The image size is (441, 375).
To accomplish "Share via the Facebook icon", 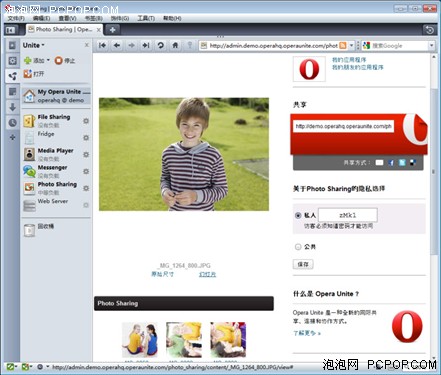I will coord(391,163).
